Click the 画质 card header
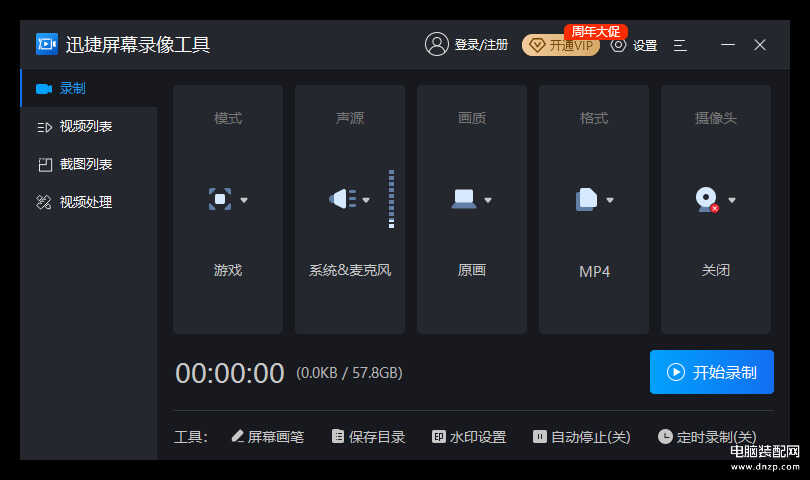This screenshot has height=480, width=810. click(472, 118)
